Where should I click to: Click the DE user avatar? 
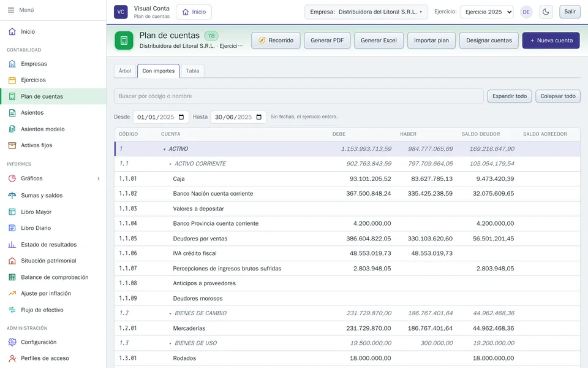pos(526,12)
